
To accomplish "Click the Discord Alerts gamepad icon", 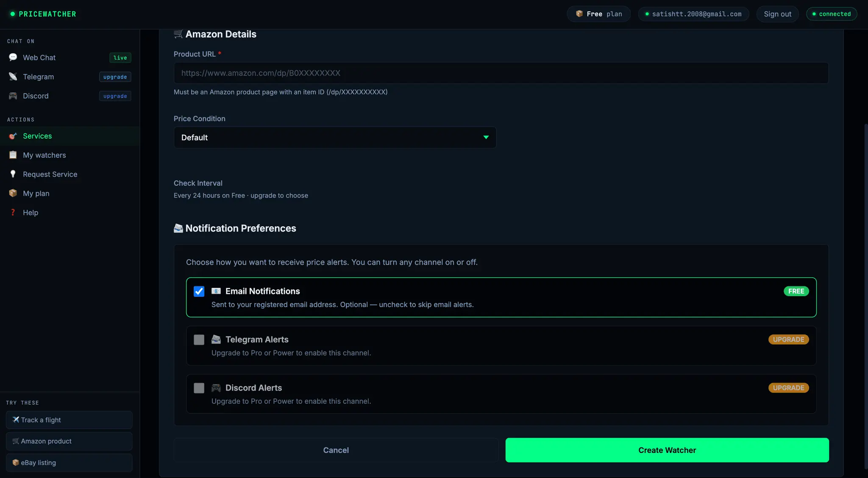I will tap(216, 388).
